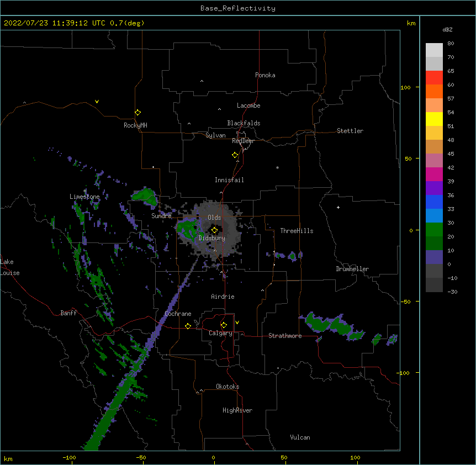The image size is (476, 465).
Task: Click the Base_Reflectivity title
Action: 238,8
